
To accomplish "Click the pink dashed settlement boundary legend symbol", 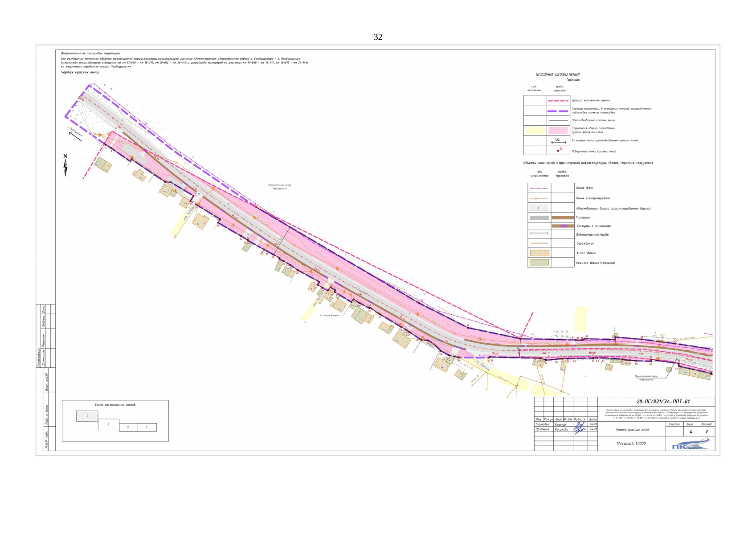I will pos(558,101).
